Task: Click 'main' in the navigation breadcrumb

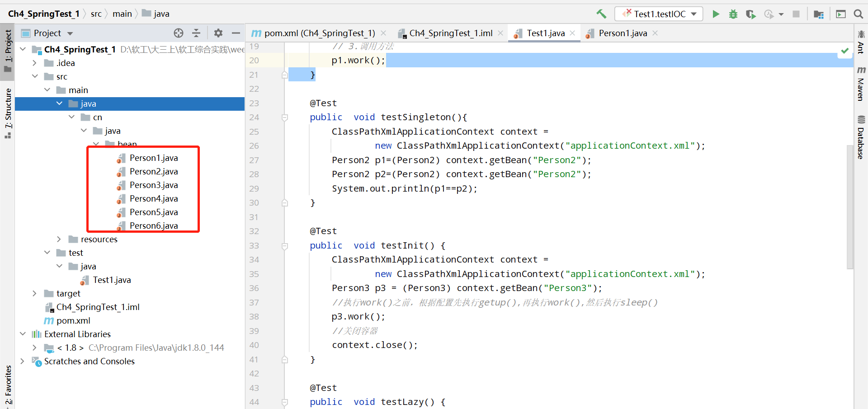Action: 122,14
